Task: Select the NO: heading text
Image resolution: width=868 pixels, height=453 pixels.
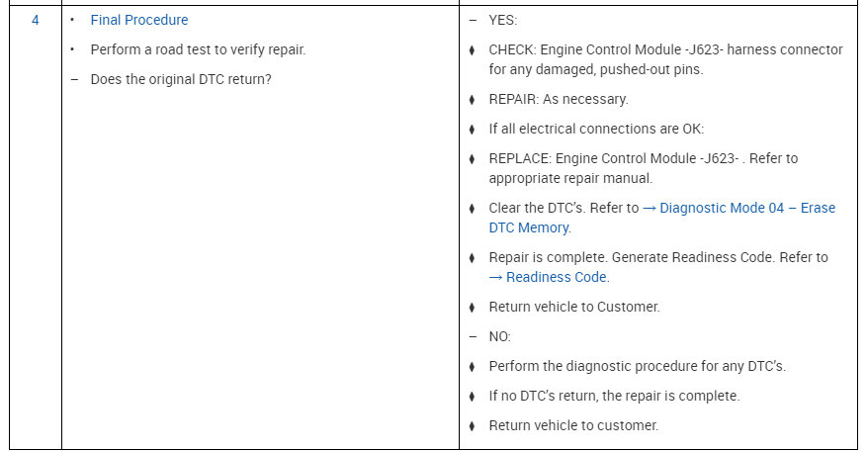Action: coord(499,336)
